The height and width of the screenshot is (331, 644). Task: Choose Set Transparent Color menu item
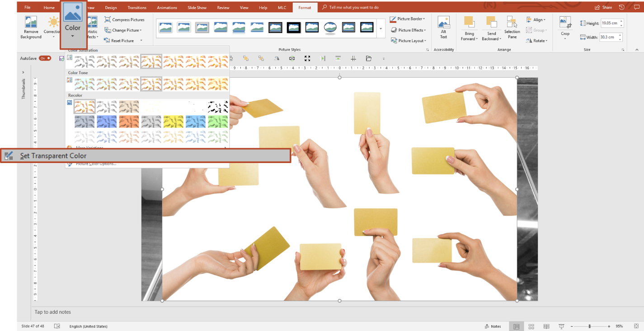(146, 156)
